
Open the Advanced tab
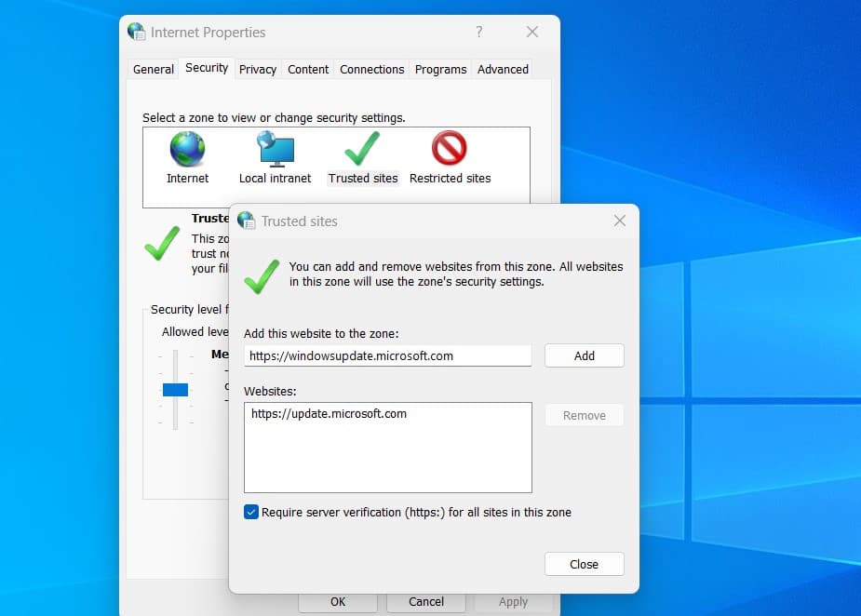503,69
